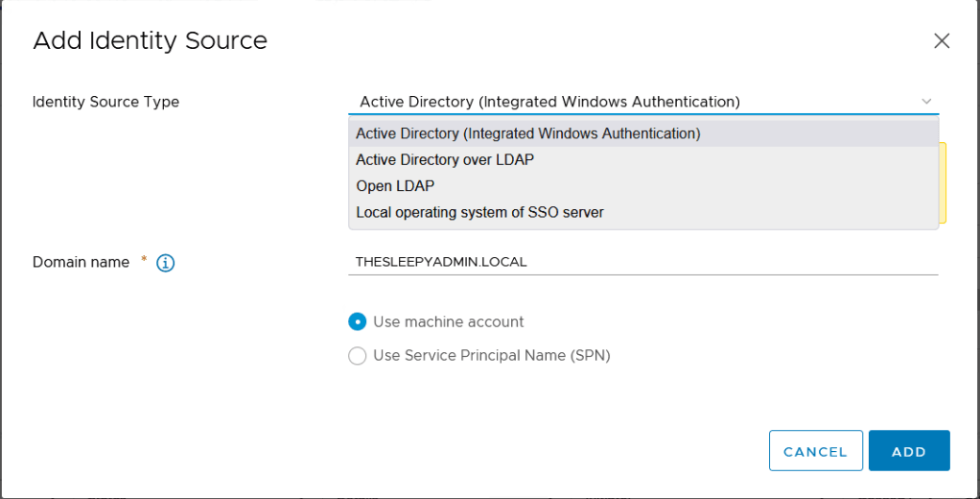Click the Domain name info icon

click(165, 263)
